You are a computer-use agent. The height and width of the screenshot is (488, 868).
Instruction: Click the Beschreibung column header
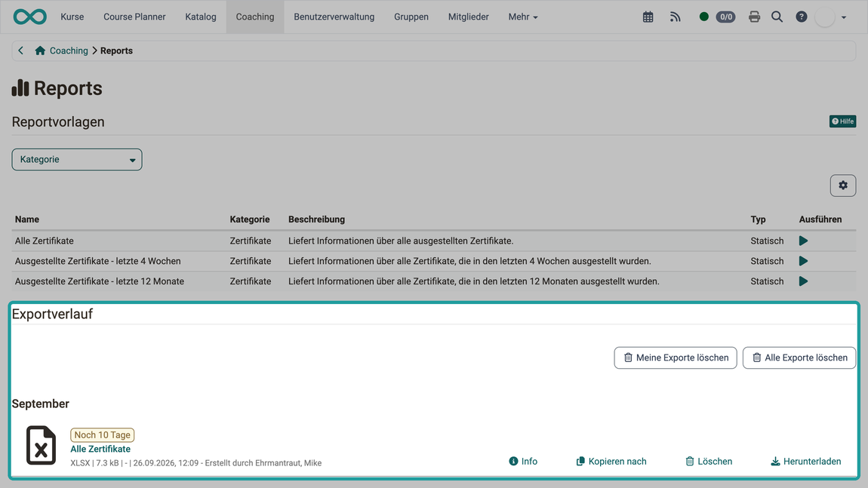(x=317, y=219)
